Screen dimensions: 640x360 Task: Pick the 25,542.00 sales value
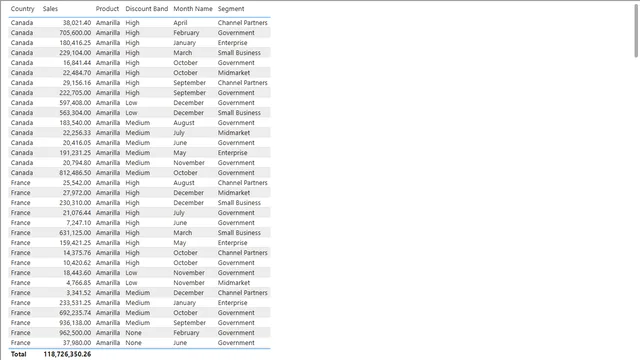77,183
